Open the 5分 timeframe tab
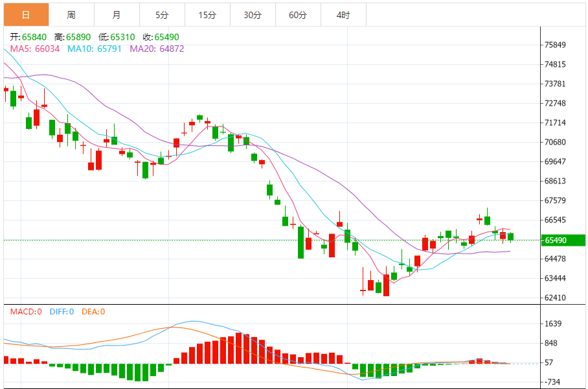The height and width of the screenshot is (389, 588). (x=162, y=15)
